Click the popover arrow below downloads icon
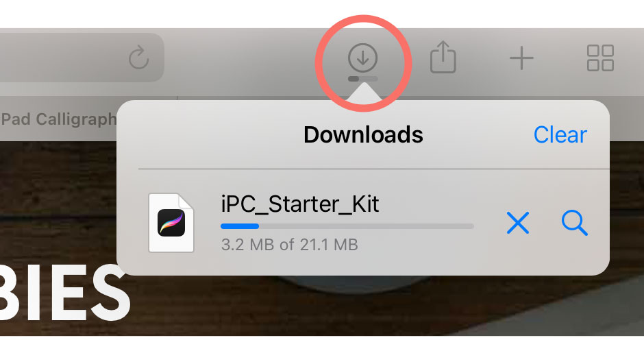Screen dimensions: 644x351 click(364, 91)
